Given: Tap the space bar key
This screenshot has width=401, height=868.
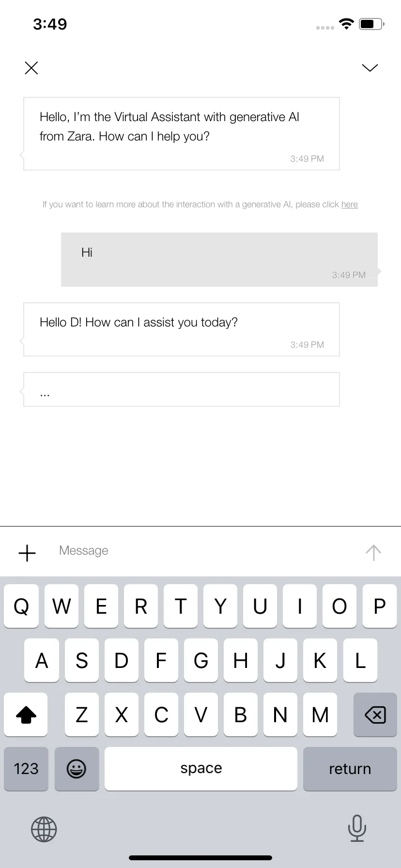Looking at the screenshot, I should [201, 769].
